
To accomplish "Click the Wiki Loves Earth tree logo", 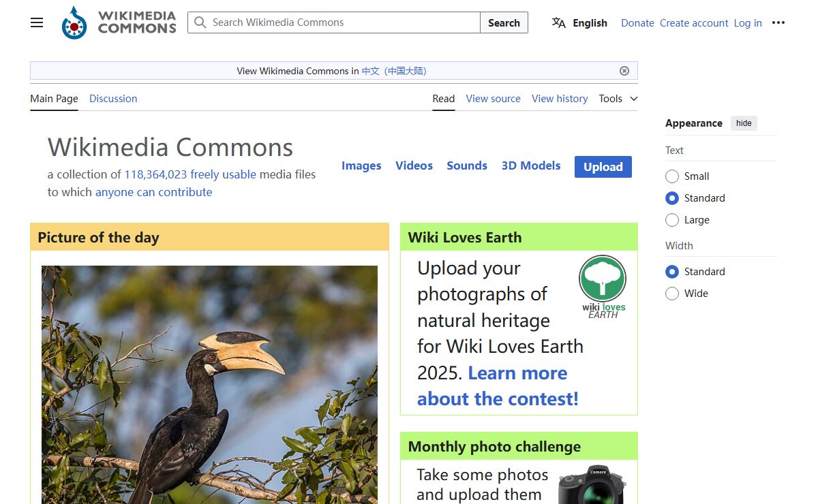I will click(x=603, y=286).
